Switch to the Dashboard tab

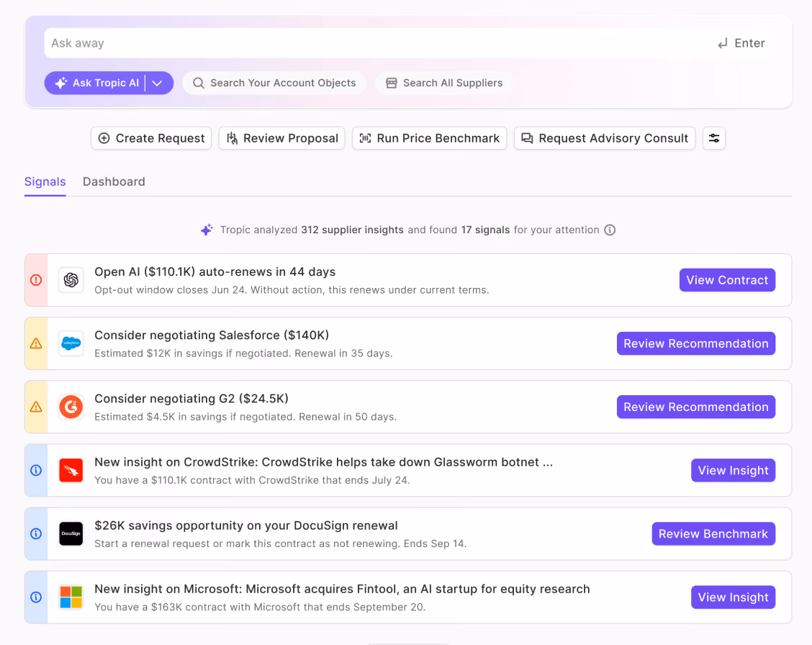point(114,181)
